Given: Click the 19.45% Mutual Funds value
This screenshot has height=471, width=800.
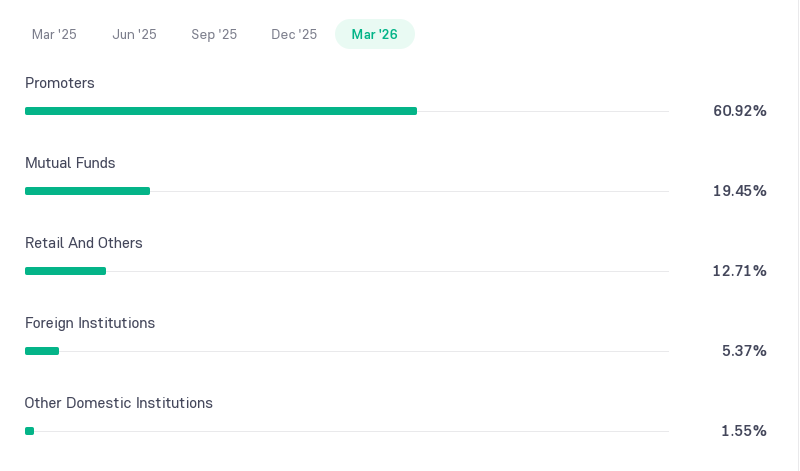Looking at the screenshot, I should tap(739, 191).
